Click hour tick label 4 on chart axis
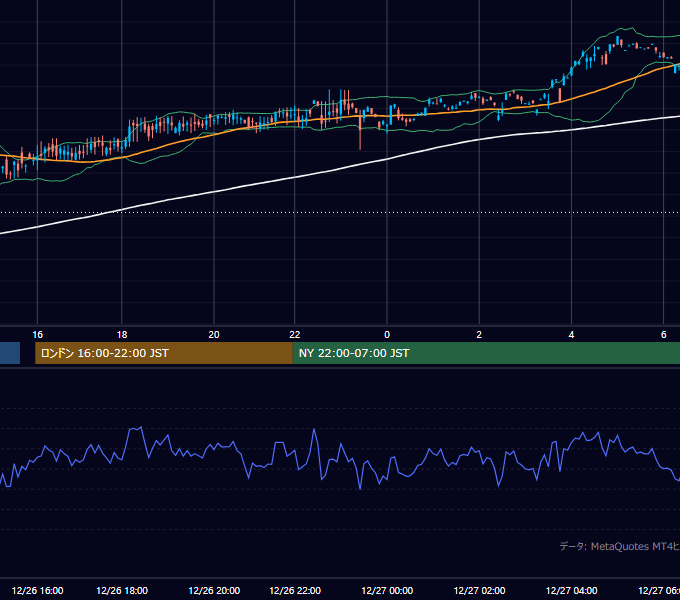The height and width of the screenshot is (600, 680). coord(571,334)
